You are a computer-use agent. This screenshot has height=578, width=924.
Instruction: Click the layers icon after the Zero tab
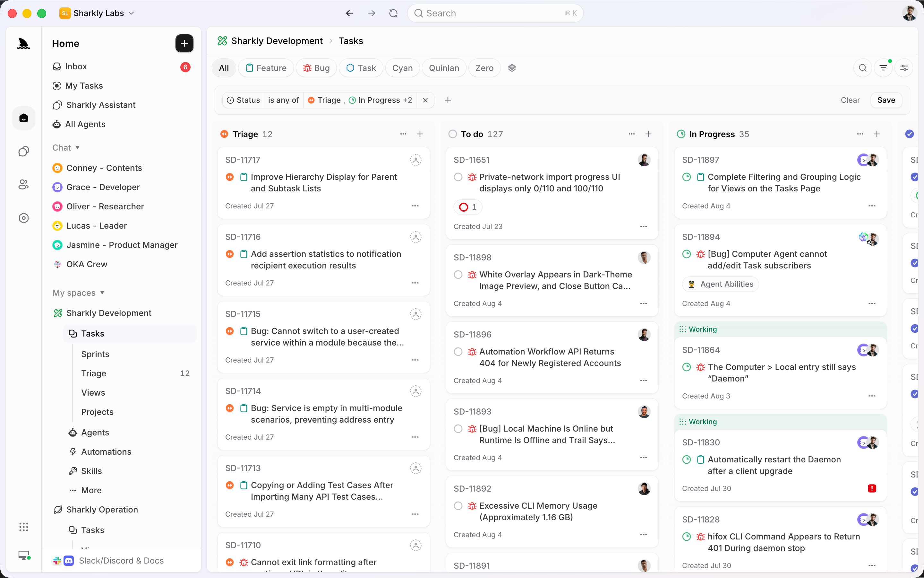(512, 68)
